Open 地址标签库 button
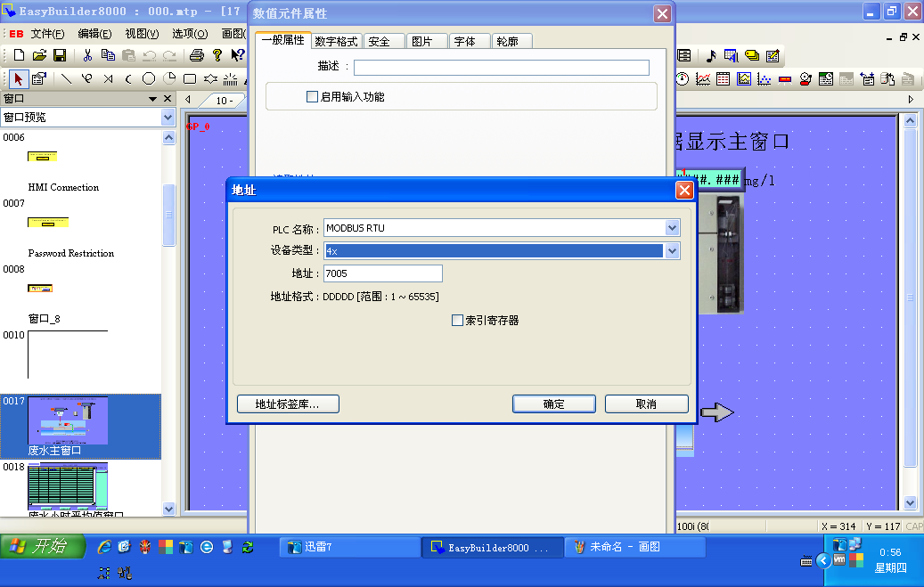 click(x=287, y=404)
